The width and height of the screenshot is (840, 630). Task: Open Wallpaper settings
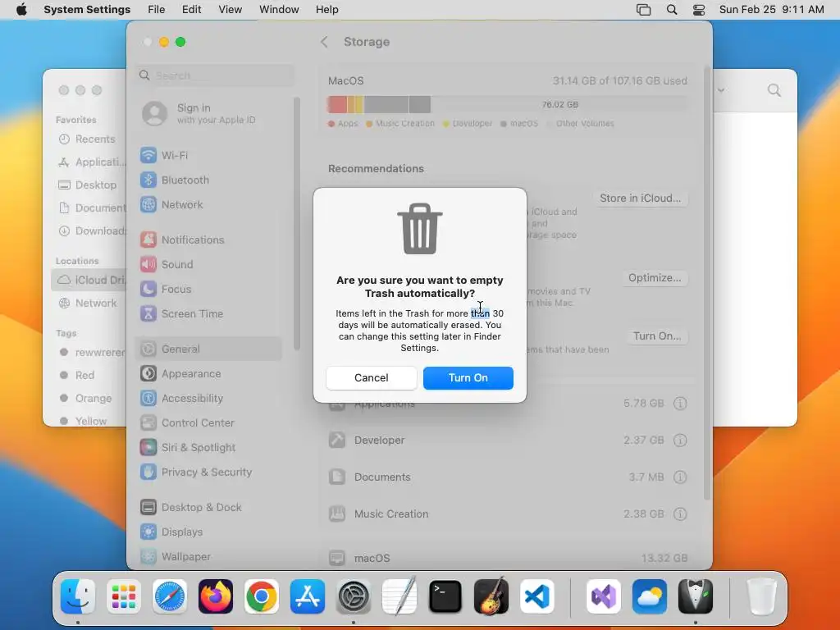pyautogui.click(x=209, y=556)
